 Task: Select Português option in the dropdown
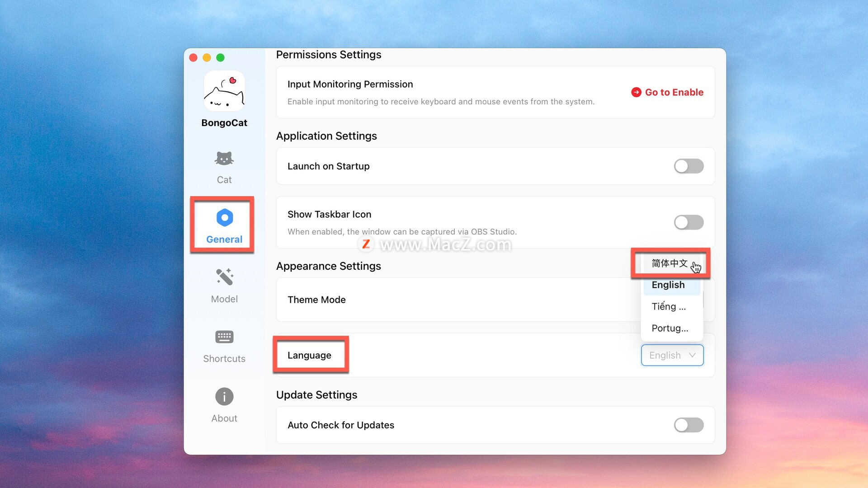coord(670,328)
